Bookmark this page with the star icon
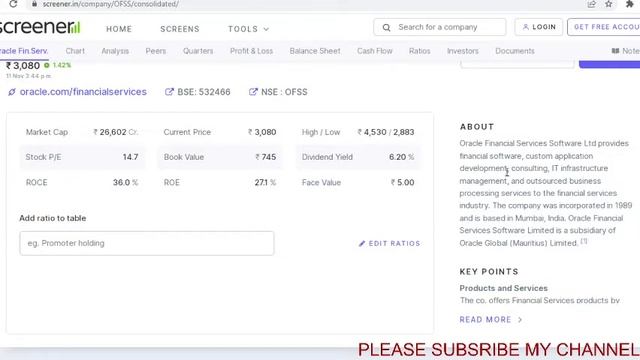The width and height of the screenshot is (640, 360). pos(609,4)
